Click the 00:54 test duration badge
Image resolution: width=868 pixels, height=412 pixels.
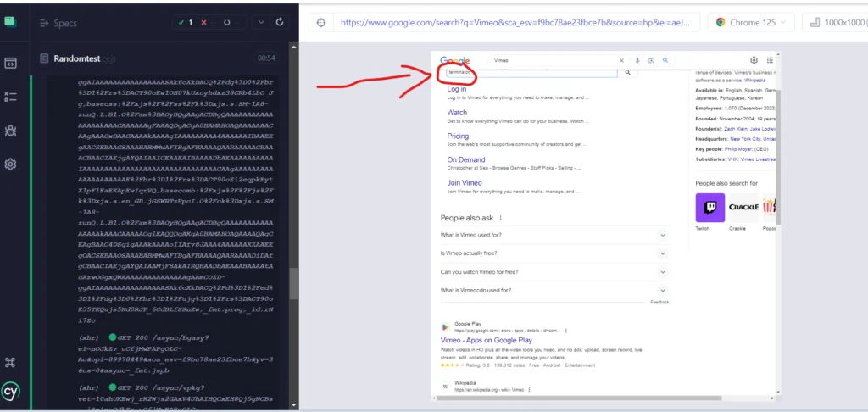[266, 58]
